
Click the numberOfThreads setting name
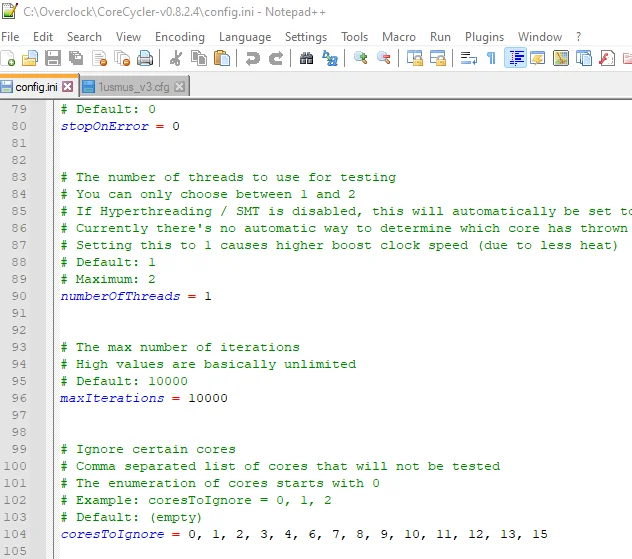click(120, 296)
